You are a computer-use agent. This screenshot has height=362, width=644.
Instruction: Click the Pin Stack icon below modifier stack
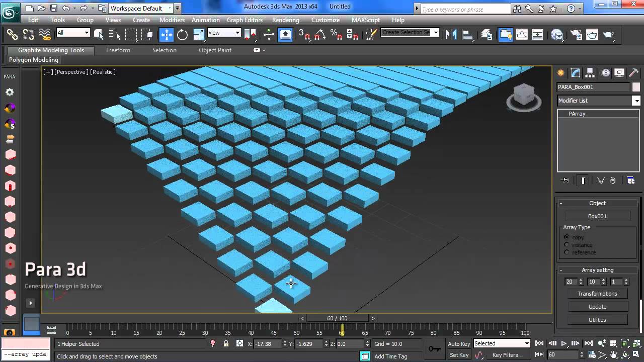click(565, 180)
